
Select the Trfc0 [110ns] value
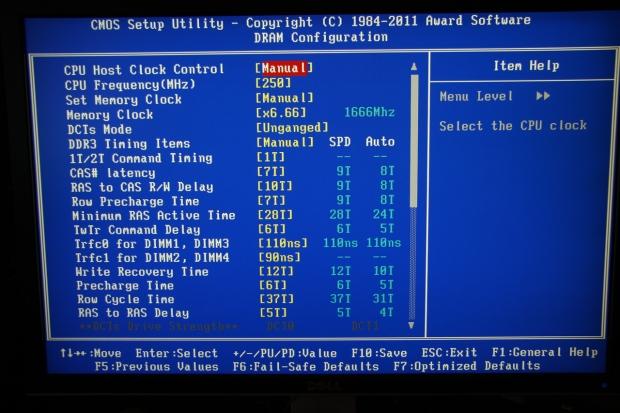(283, 243)
